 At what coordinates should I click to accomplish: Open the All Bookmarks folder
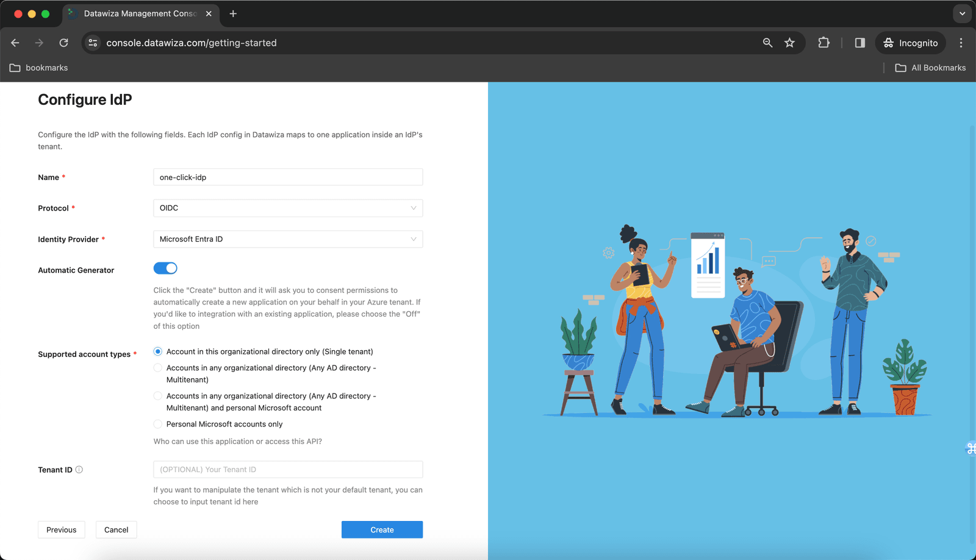(930, 68)
